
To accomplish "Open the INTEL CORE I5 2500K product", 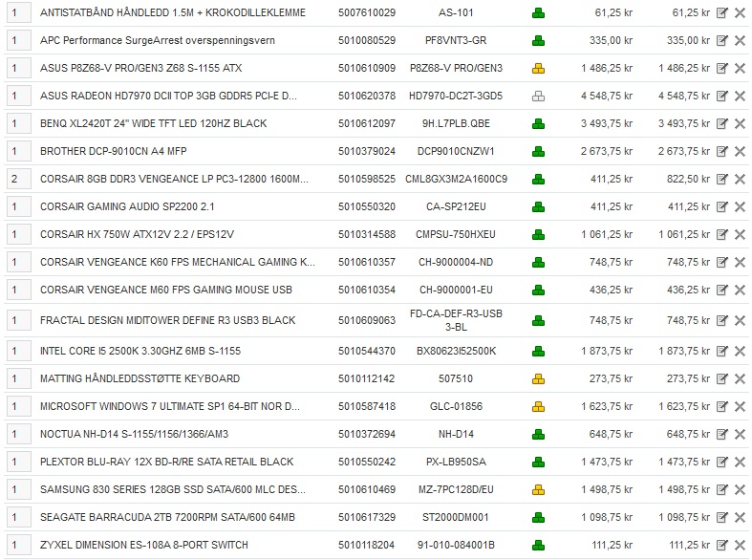I will pyautogui.click(x=140, y=351).
